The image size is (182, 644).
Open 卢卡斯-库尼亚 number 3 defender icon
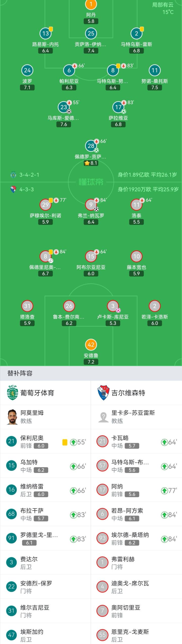(x=113, y=306)
